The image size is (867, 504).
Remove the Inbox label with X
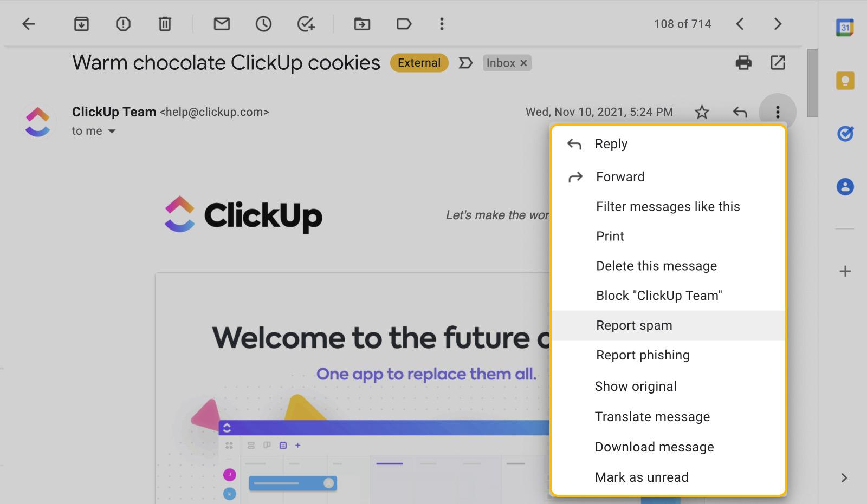coord(523,63)
